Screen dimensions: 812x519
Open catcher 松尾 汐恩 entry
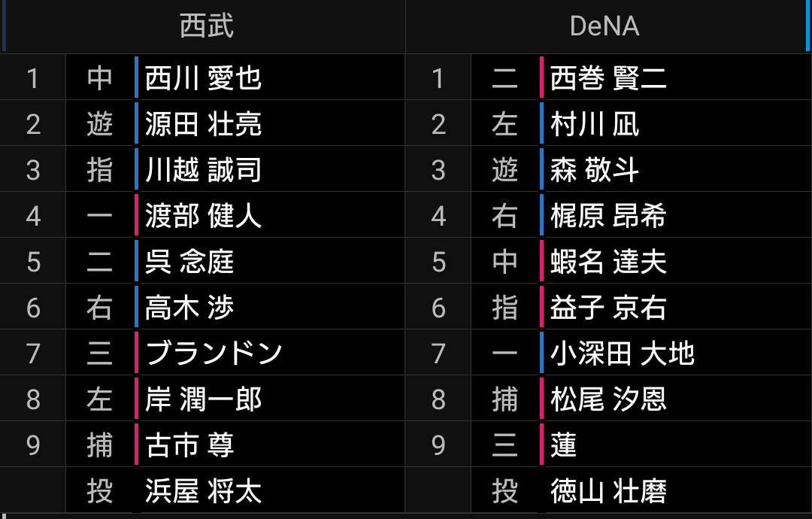tap(608, 399)
